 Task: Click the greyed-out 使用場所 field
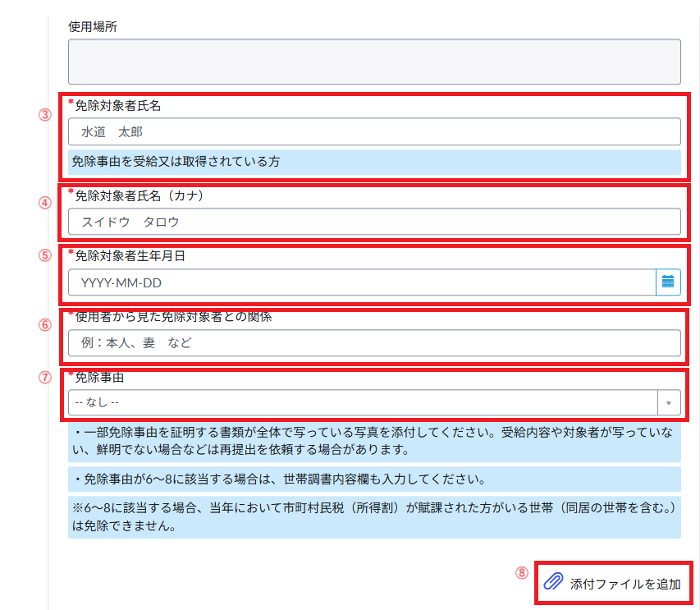(x=374, y=62)
